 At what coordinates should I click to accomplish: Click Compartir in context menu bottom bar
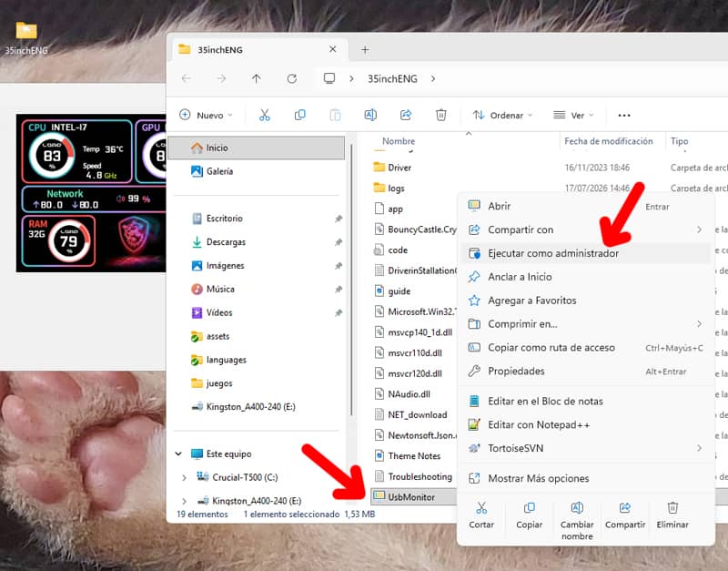coord(625,515)
